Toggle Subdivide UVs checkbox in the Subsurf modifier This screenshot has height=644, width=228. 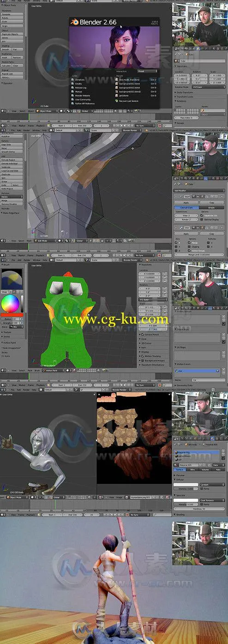click(x=201, y=215)
